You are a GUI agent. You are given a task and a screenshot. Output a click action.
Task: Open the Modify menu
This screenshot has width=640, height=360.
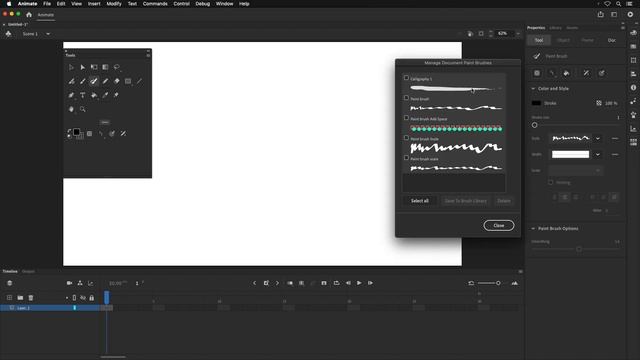114,4
